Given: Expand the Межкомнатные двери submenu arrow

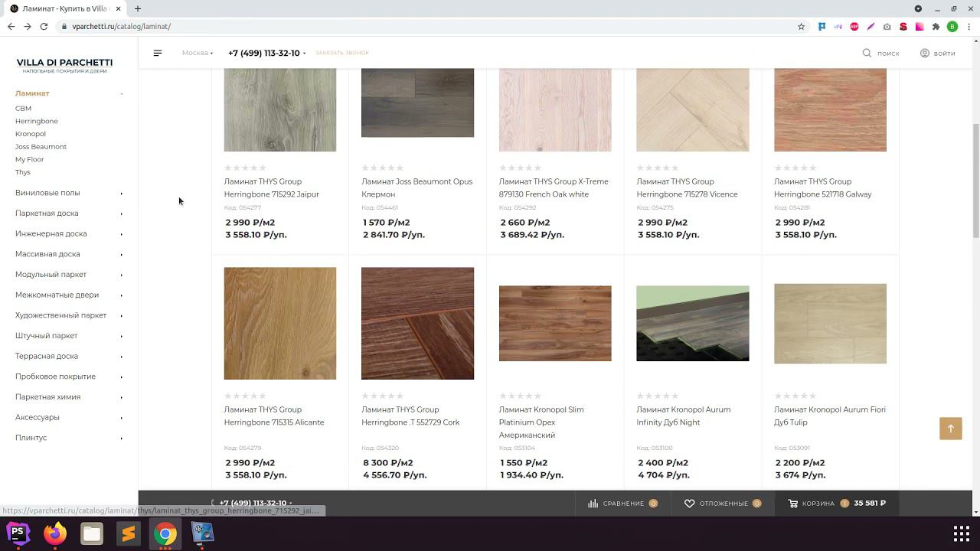Looking at the screenshot, I should click(121, 295).
